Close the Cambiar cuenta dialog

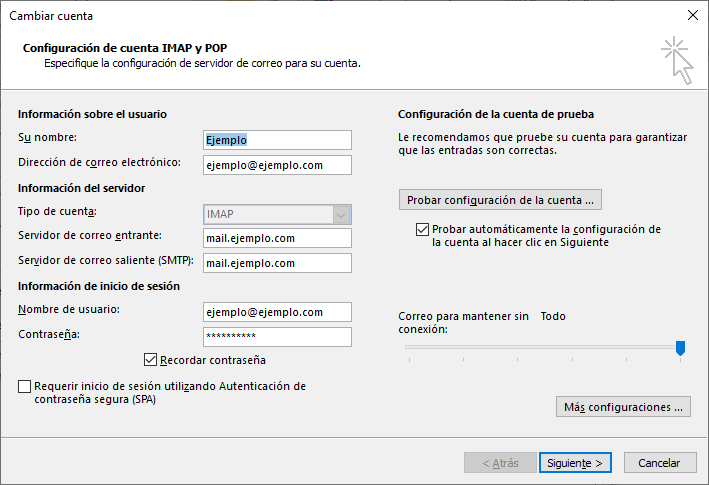692,15
